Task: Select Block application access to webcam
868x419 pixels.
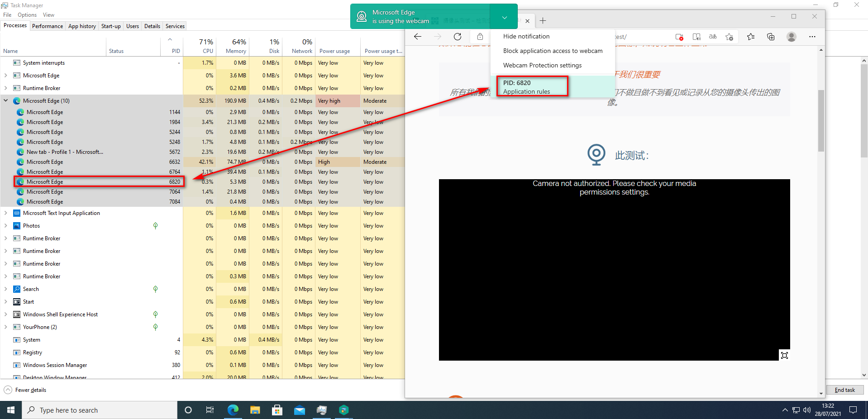Action: (553, 51)
